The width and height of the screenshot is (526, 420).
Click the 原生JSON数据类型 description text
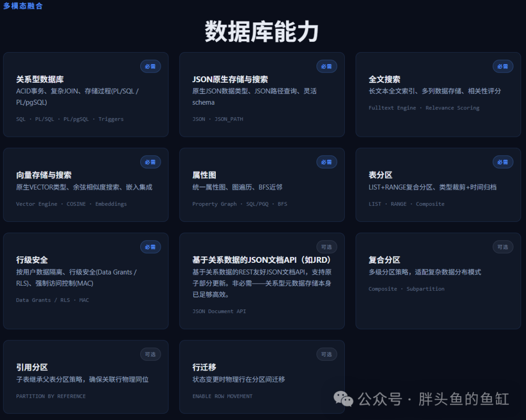(x=254, y=96)
